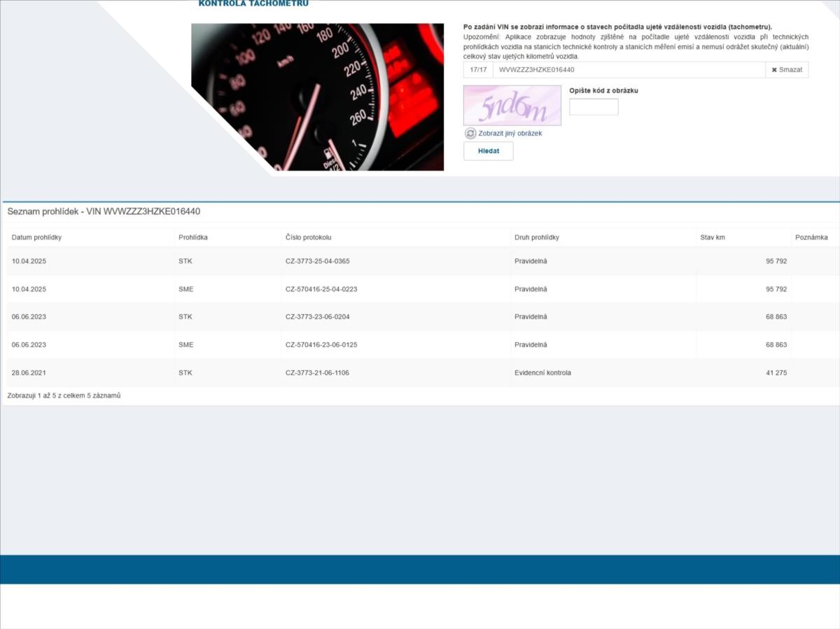Click the VIN input field
The height and width of the screenshot is (629, 840).
point(629,70)
